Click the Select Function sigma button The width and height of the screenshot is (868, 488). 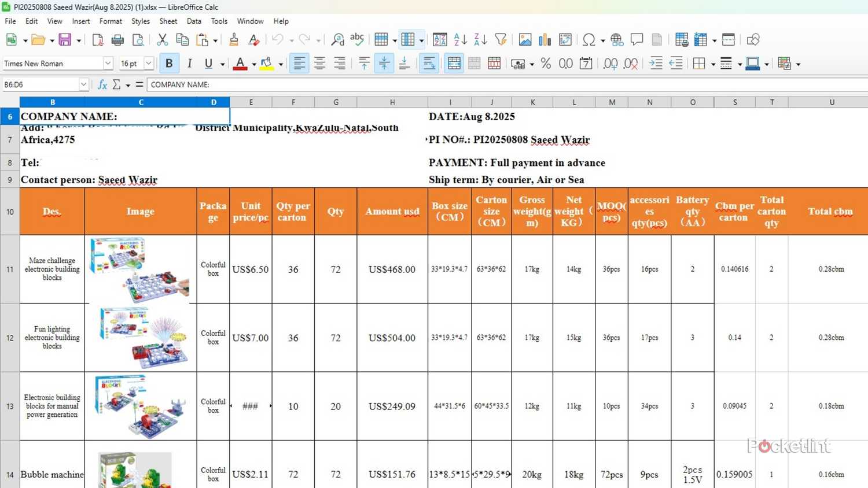tap(117, 84)
